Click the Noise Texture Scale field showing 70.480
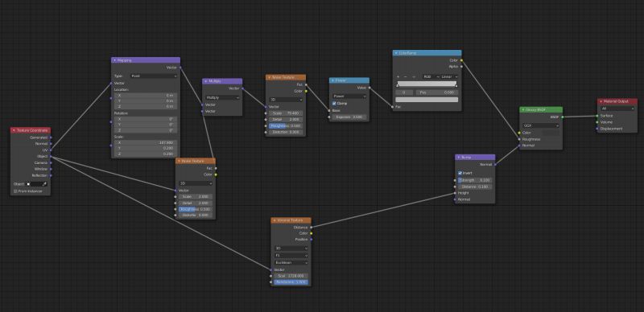644x312 pixels. tap(286, 113)
